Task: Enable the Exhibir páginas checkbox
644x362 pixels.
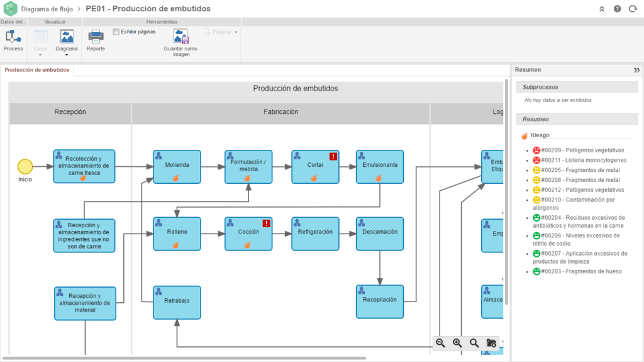Action: tap(116, 31)
